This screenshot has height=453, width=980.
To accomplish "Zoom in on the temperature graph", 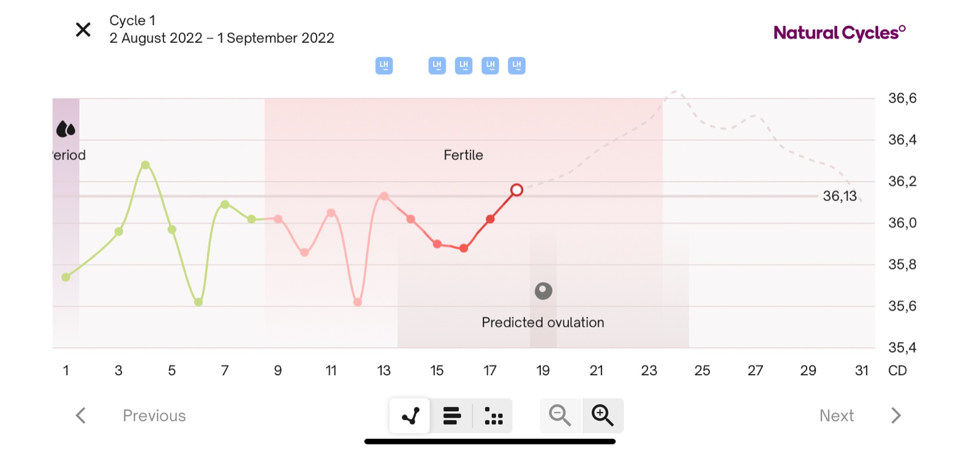I will pyautogui.click(x=603, y=416).
